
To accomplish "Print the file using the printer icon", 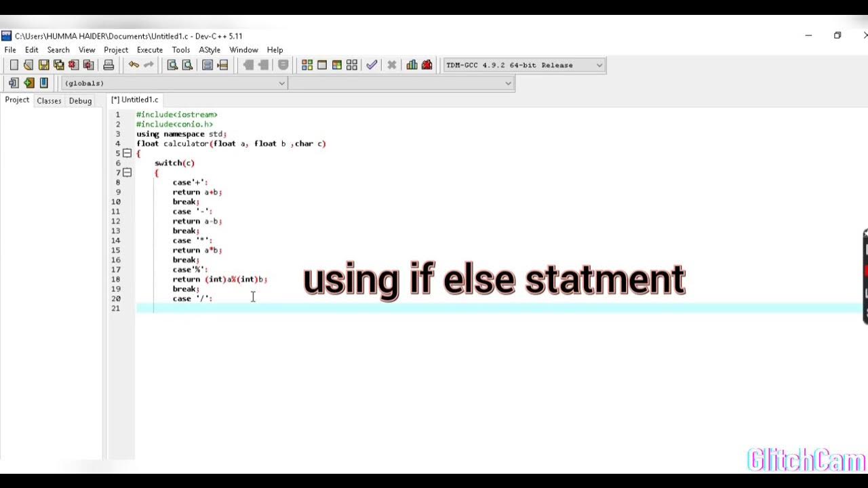I will 108,65.
